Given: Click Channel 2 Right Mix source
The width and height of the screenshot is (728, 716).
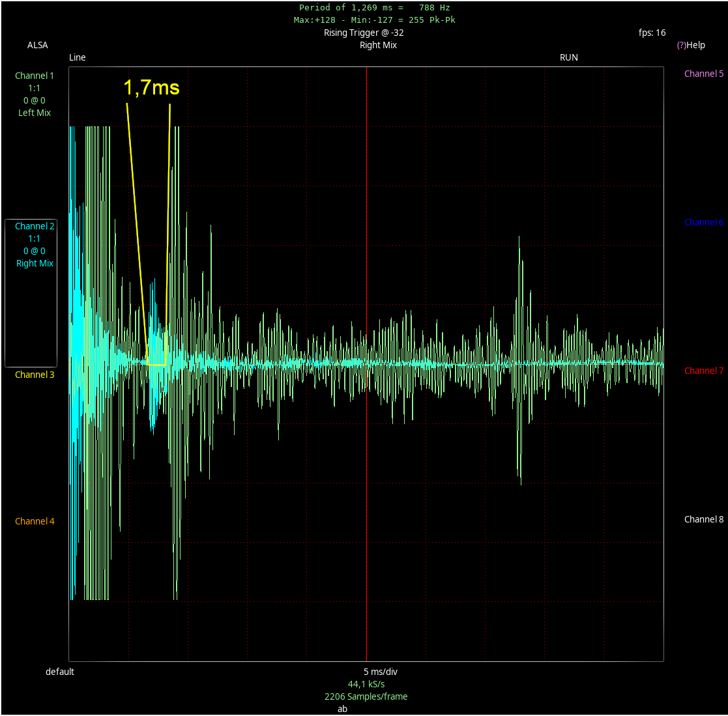Looking at the screenshot, I should click(35, 264).
